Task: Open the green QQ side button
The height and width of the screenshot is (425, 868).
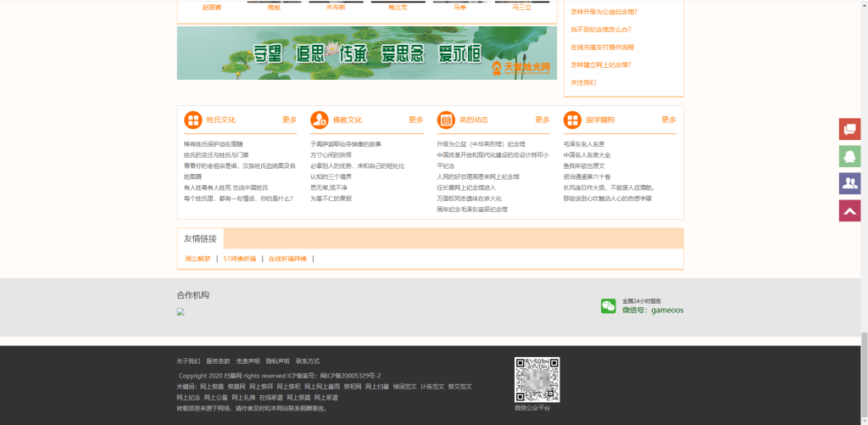Action: point(849,156)
